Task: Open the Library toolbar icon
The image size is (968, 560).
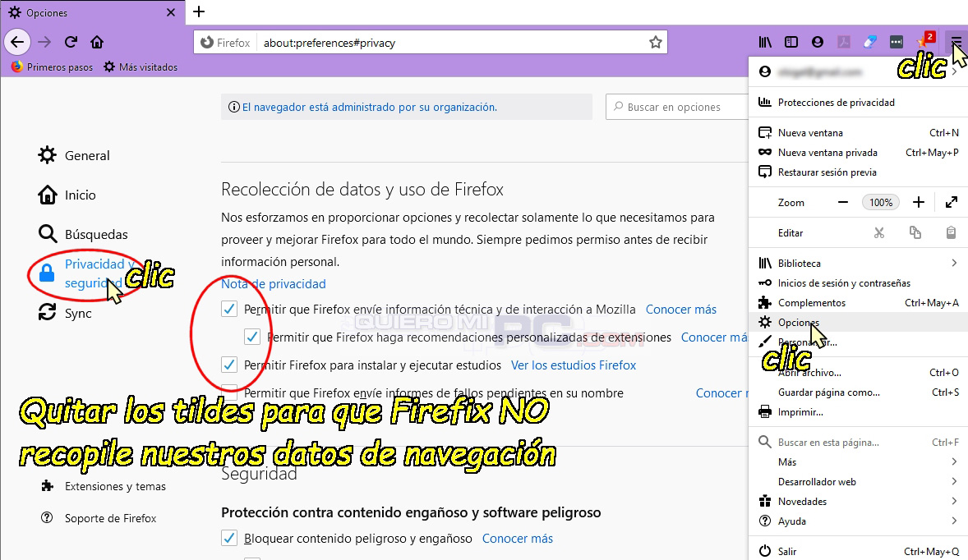Action: (x=765, y=42)
